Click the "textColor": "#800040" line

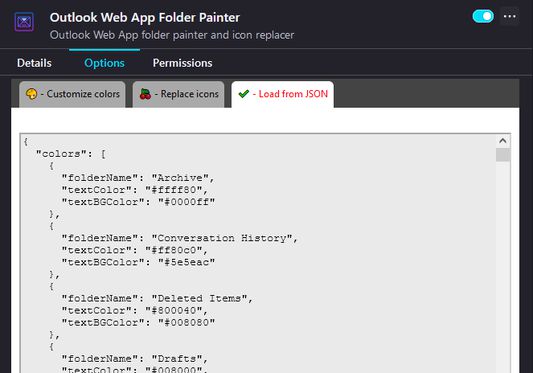(x=135, y=310)
